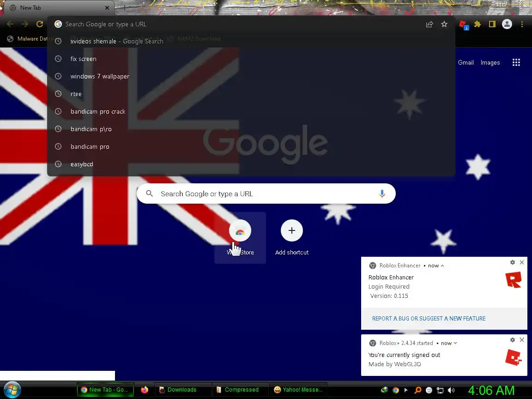The height and width of the screenshot is (399, 532).
Task: Open the Windows Start orb
Action: click(12, 389)
